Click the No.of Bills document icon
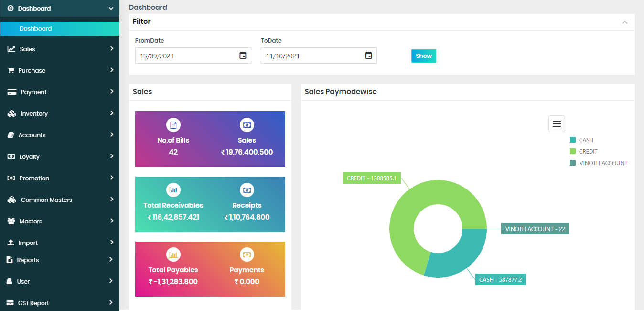The width and height of the screenshot is (644, 311). [x=173, y=125]
